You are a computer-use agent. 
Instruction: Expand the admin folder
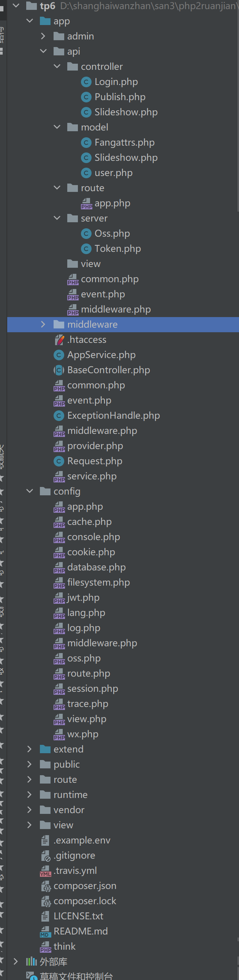[43, 36]
